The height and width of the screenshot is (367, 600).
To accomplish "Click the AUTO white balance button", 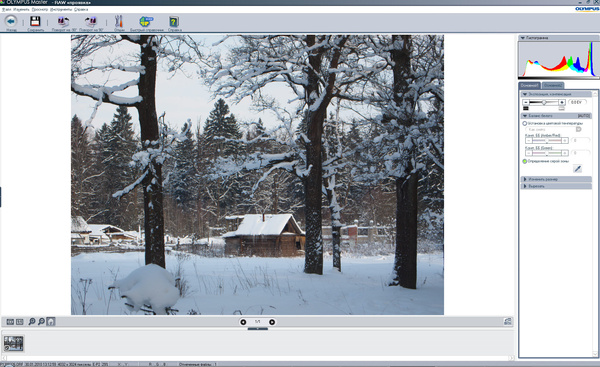I will pyautogui.click(x=584, y=116).
